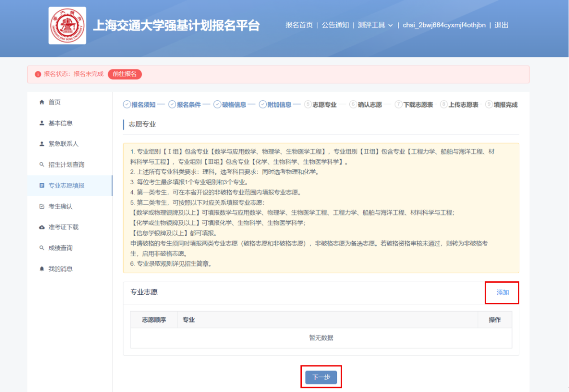Viewport: 569px width, 392px height.
Task: Go to the 附加信息 step
Action: click(x=275, y=105)
